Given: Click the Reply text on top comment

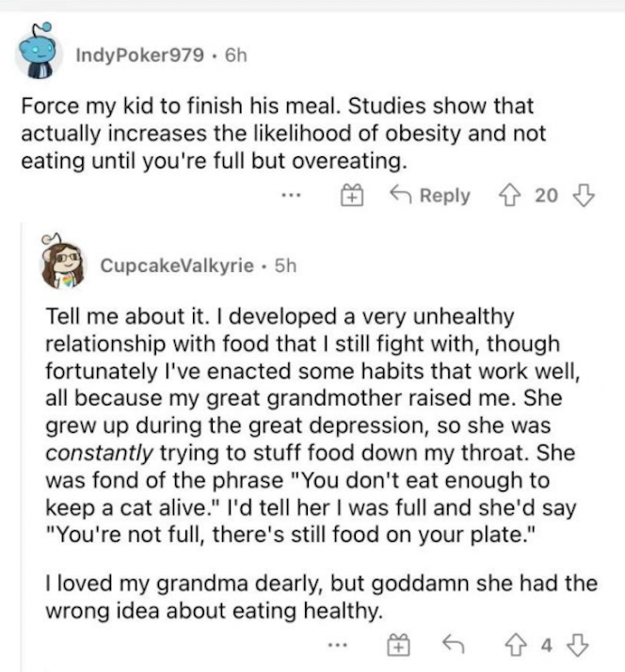Looking at the screenshot, I should tap(445, 196).
